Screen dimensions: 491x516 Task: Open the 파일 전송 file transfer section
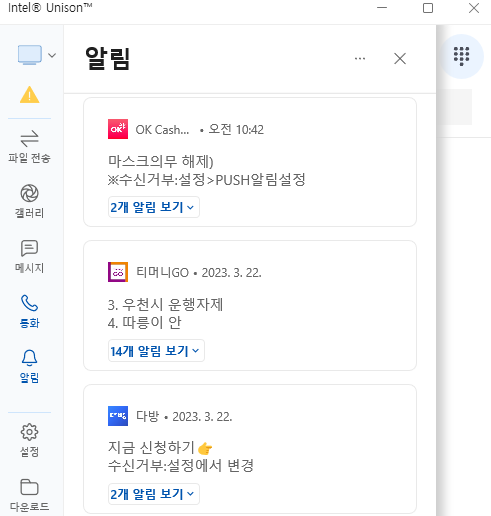(29, 146)
